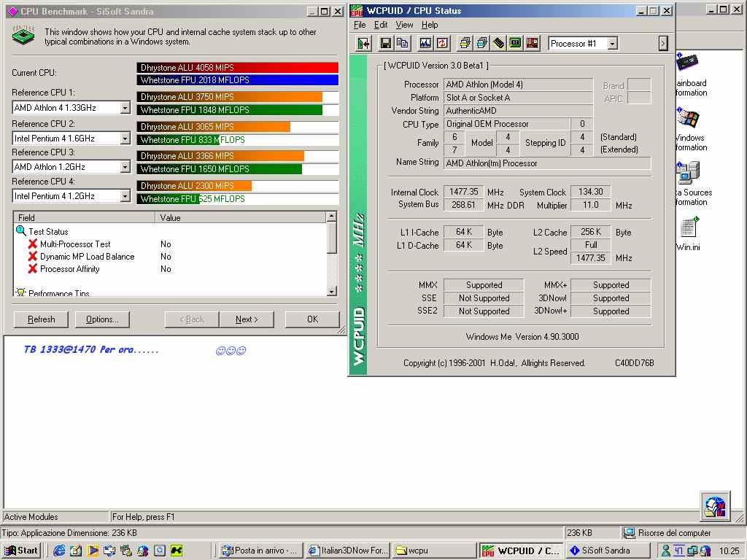Open the View menu in WCPUID
The height and width of the screenshot is (560, 747).
404,25
